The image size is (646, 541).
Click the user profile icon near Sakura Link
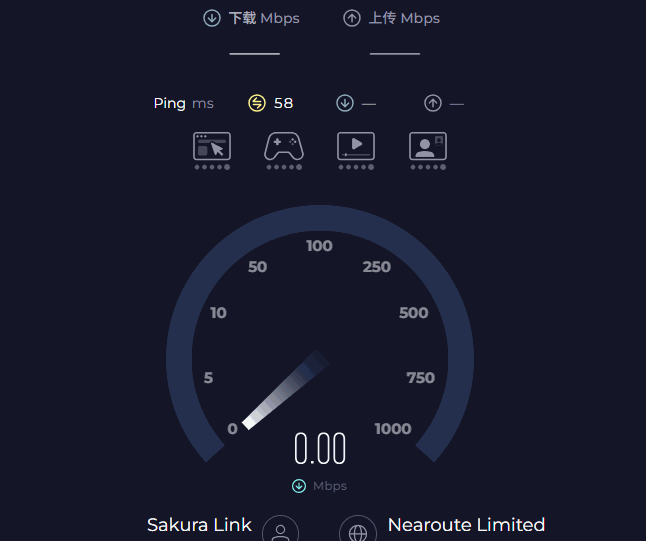[x=281, y=531]
